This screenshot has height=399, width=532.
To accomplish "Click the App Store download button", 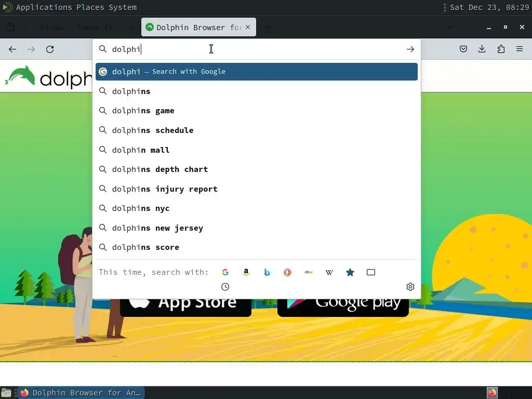I will [185, 308].
